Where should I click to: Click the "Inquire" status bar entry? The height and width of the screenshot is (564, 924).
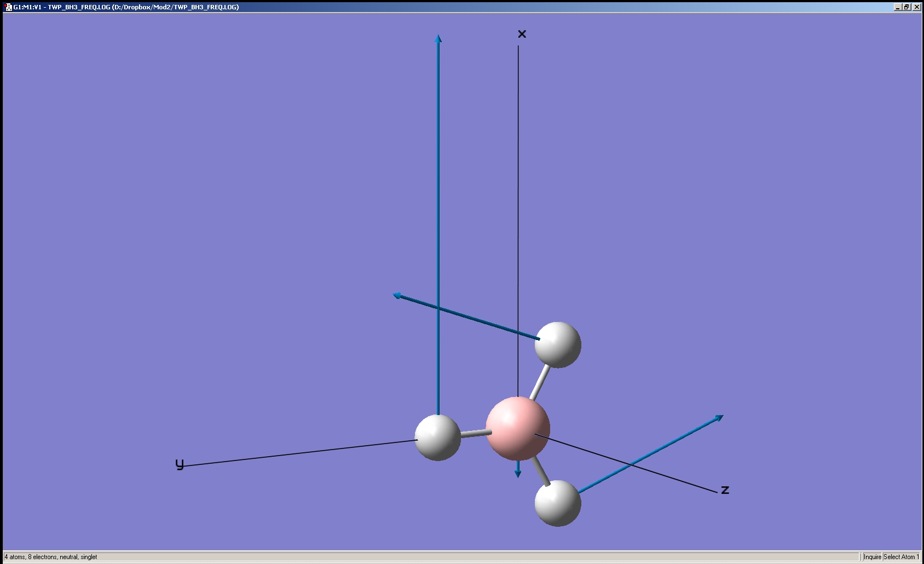872,557
